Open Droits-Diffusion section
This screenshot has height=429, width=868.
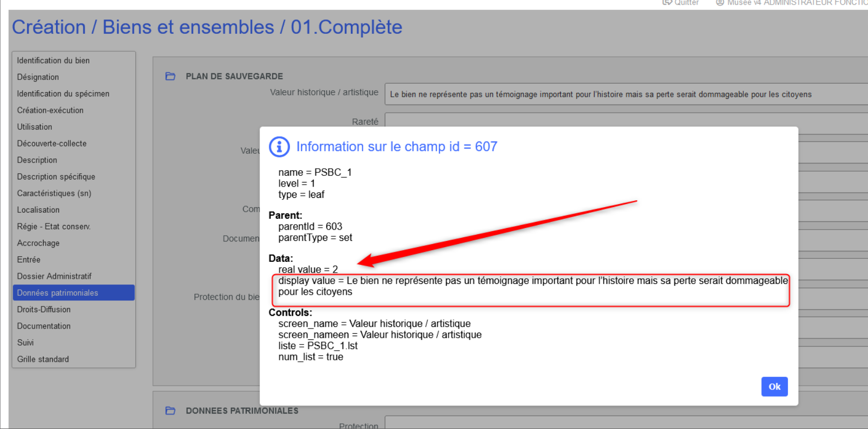tap(44, 310)
